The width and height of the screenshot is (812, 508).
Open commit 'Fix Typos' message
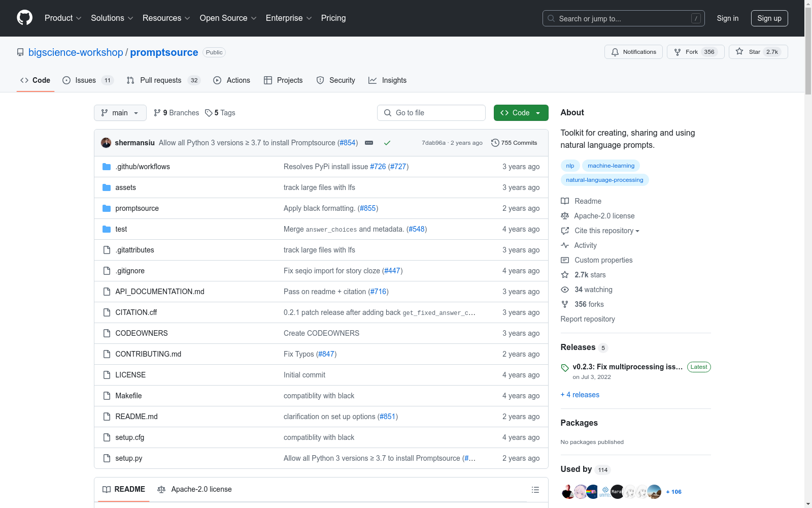coord(299,354)
